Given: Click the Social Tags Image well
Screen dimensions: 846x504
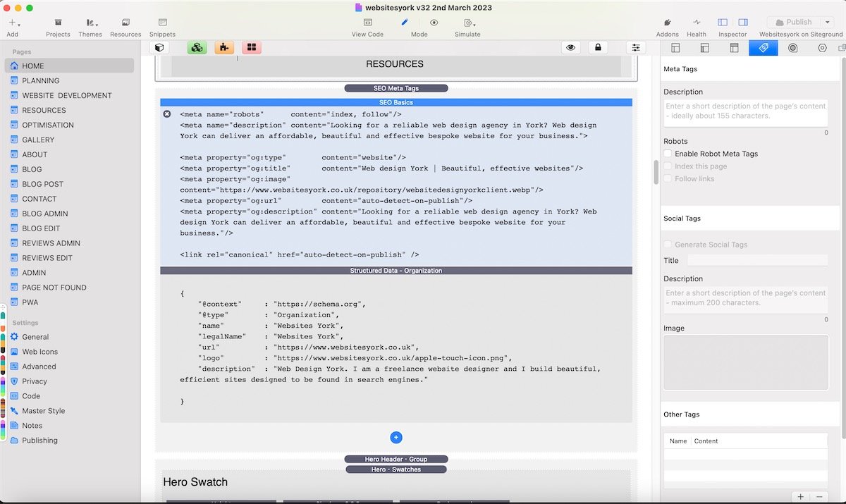Looking at the screenshot, I should pyautogui.click(x=746, y=362).
